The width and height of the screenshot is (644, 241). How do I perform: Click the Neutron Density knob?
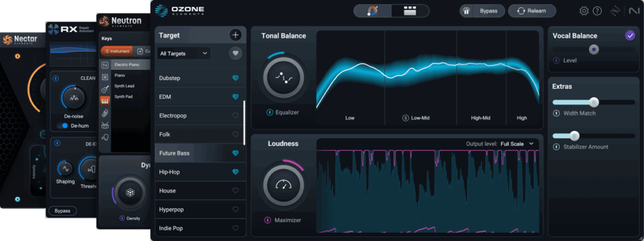130,193
